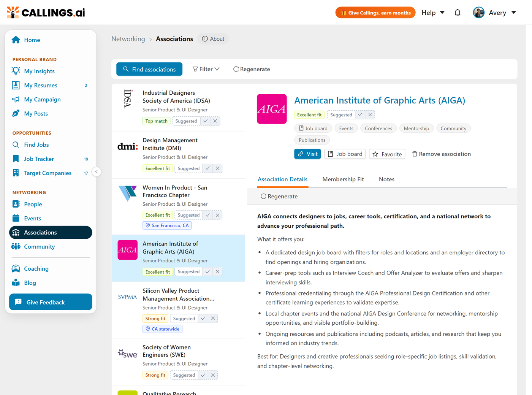This screenshot has height=395, width=532.
Task: Switch to Membership Fit tab
Action: click(x=343, y=179)
